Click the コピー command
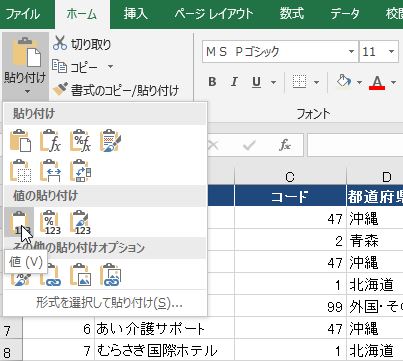Image resolution: width=403 pixels, height=361 pixels. (x=75, y=67)
